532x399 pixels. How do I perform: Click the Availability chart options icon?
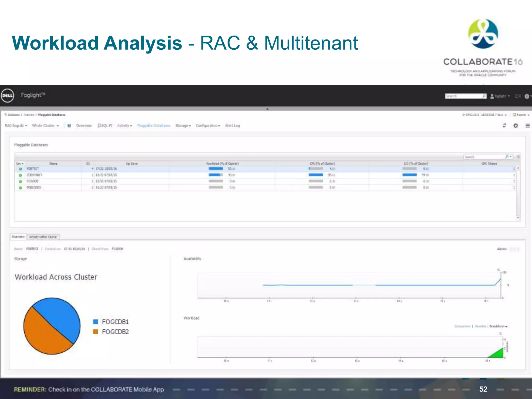point(498,269)
